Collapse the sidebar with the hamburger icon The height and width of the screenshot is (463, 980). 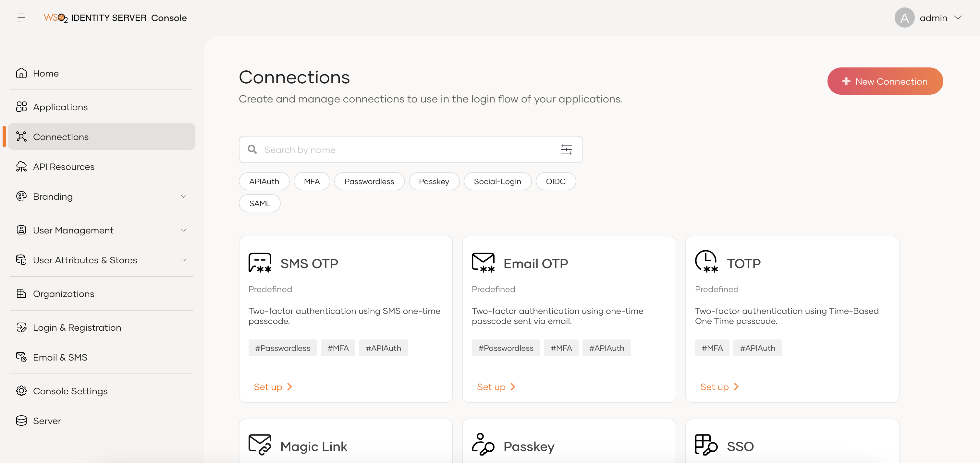coord(21,18)
